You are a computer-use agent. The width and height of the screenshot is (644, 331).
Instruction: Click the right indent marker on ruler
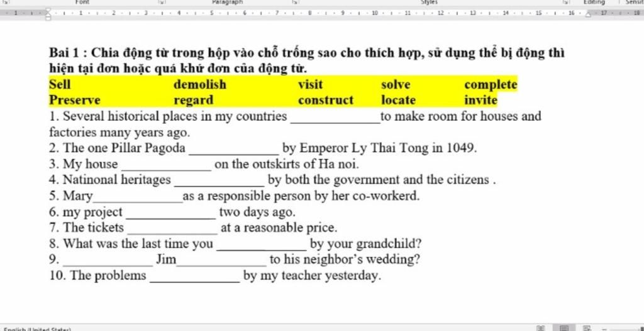[x=589, y=15]
